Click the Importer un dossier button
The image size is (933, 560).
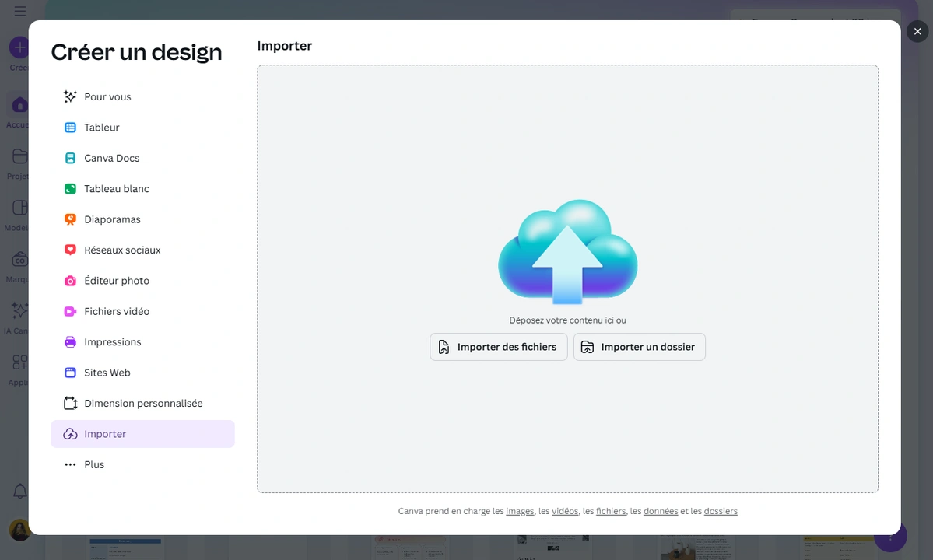639,347
